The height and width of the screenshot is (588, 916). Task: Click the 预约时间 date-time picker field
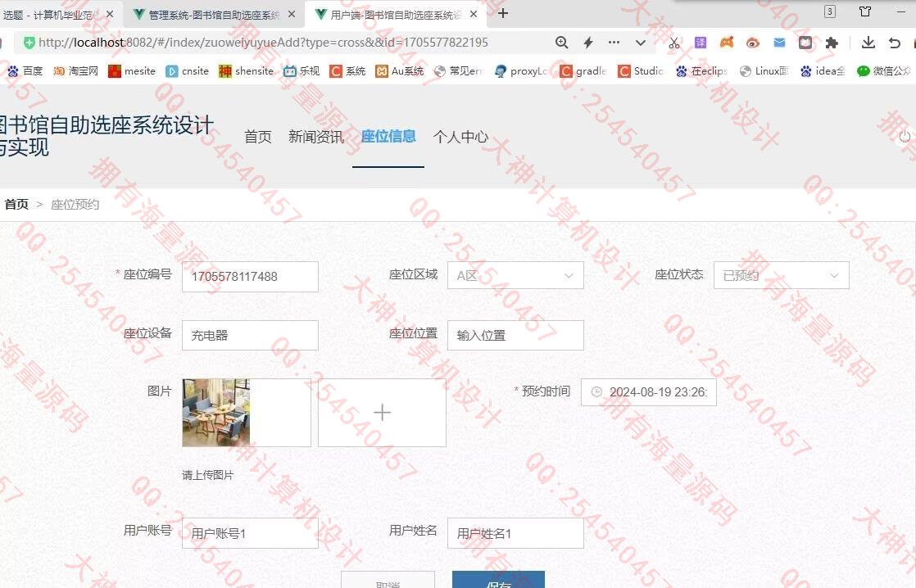tap(649, 392)
